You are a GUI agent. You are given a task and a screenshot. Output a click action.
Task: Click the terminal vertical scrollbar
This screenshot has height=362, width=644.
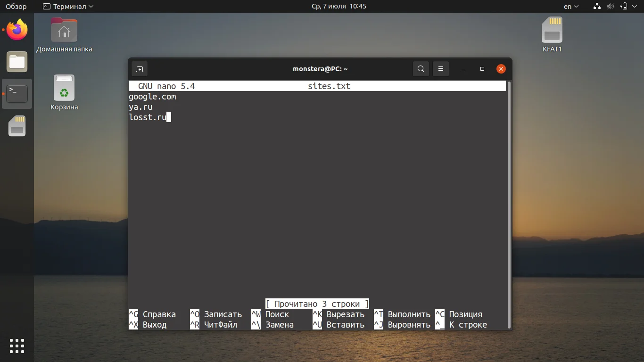[508, 205]
